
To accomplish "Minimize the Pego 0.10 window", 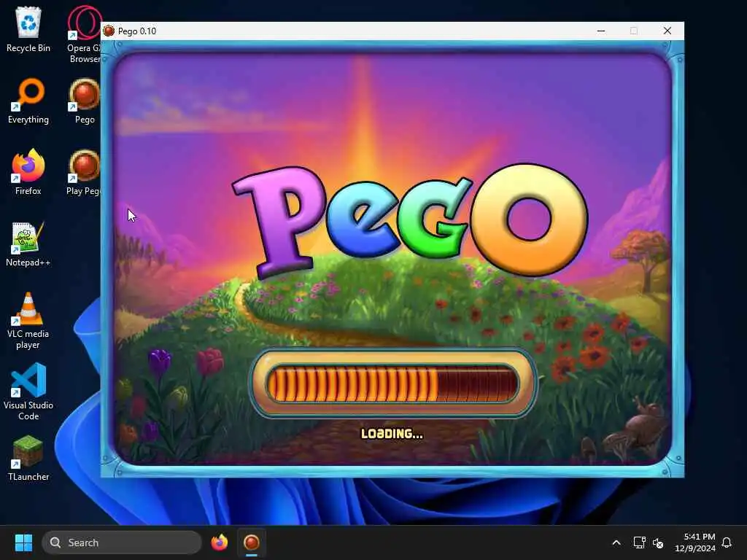I will (601, 31).
